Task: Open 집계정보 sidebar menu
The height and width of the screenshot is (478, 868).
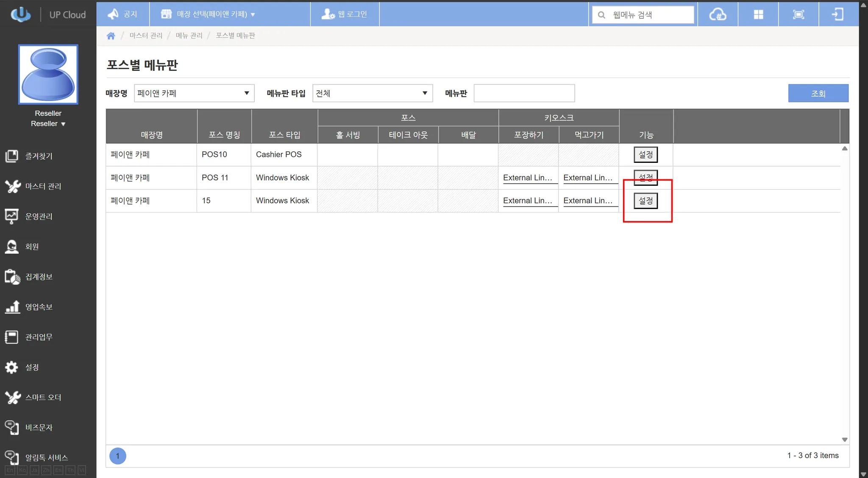Action: [39, 277]
